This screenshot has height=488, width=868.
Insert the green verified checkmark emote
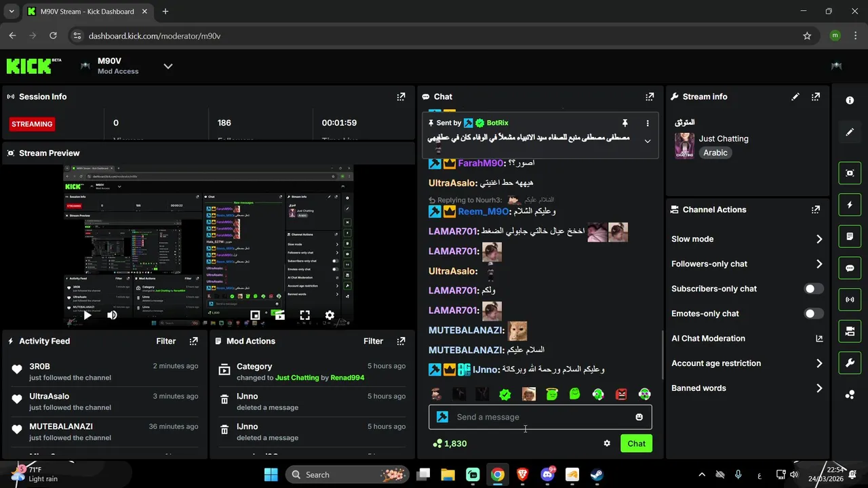click(x=505, y=394)
